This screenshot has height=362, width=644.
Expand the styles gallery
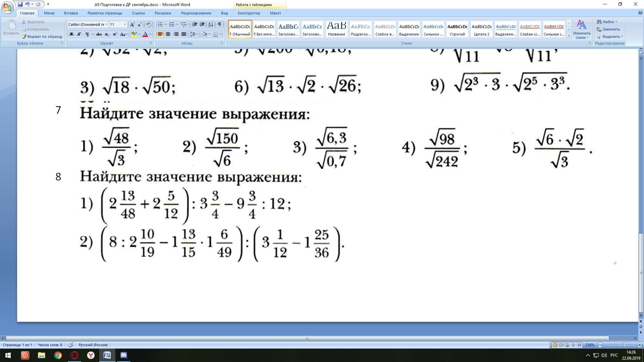click(x=569, y=36)
